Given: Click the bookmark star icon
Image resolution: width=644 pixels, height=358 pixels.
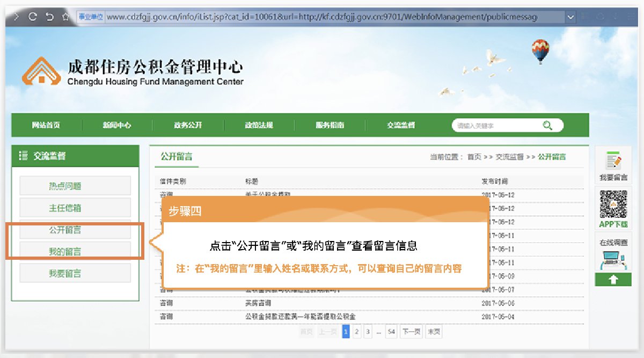Looking at the screenshot, I should point(65,17).
